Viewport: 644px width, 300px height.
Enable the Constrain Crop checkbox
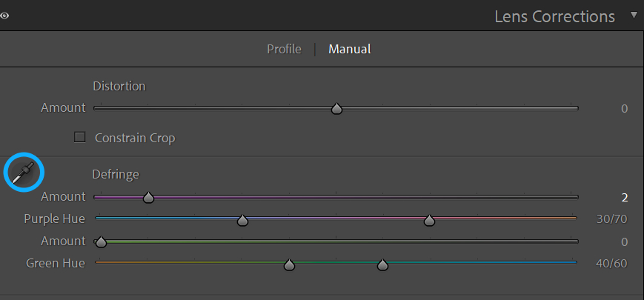80,137
